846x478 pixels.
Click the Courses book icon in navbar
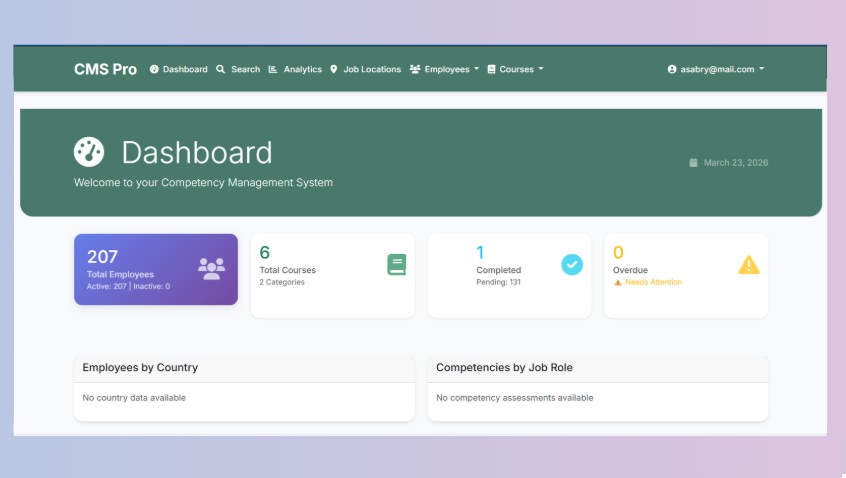tap(492, 69)
